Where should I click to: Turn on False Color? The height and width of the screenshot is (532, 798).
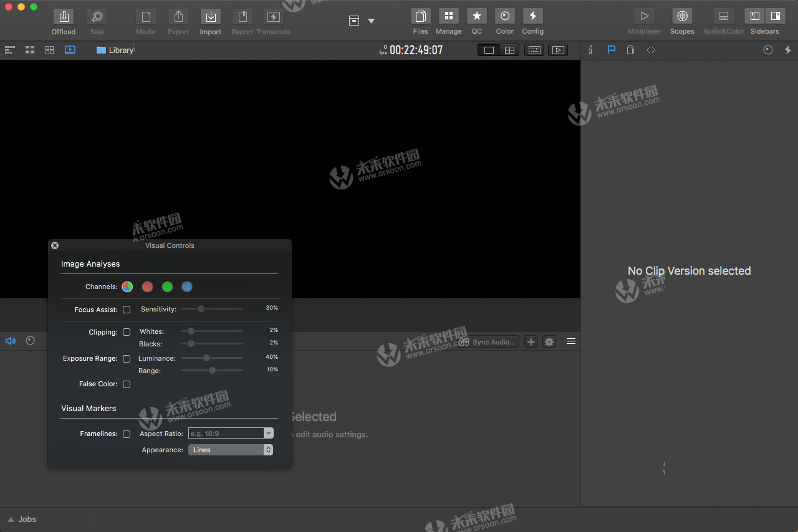(127, 384)
